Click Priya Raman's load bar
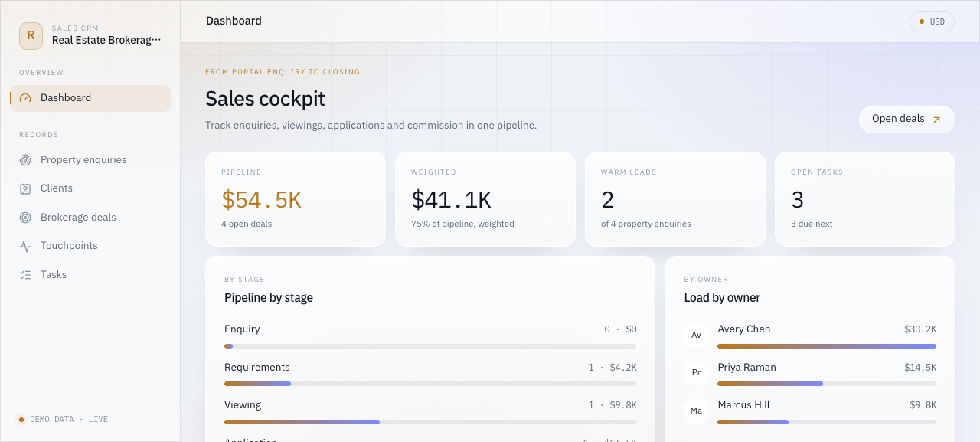The width and height of the screenshot is (980, 442). (827, 384)
